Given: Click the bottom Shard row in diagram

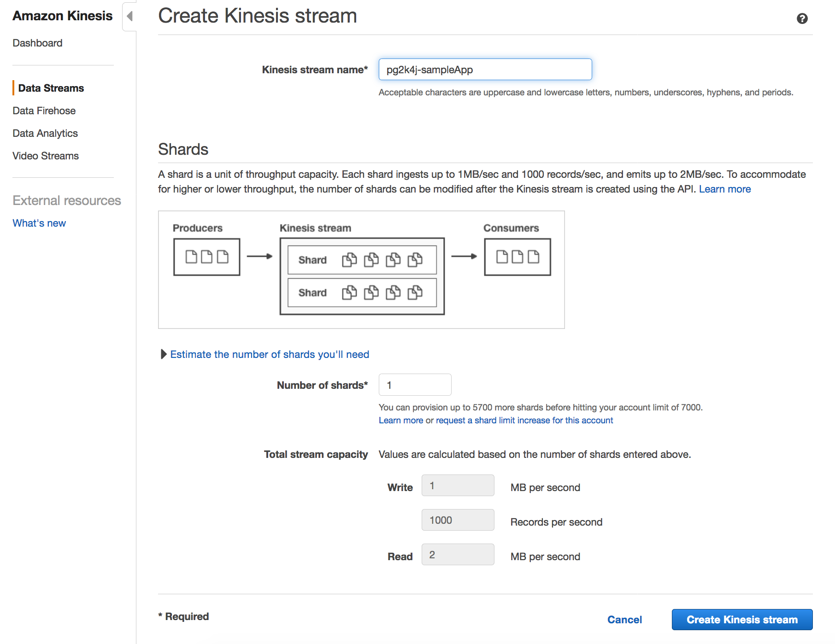Looking at the screenshot, I should coord(362,293).
